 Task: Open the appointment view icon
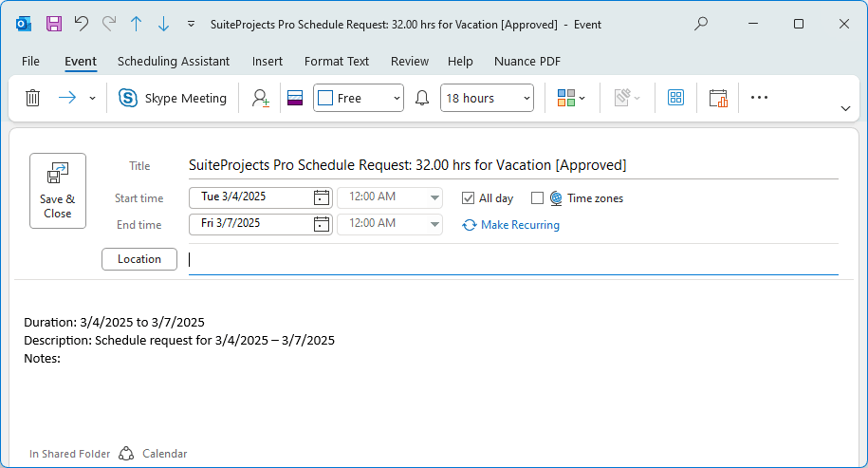[295, 98]
